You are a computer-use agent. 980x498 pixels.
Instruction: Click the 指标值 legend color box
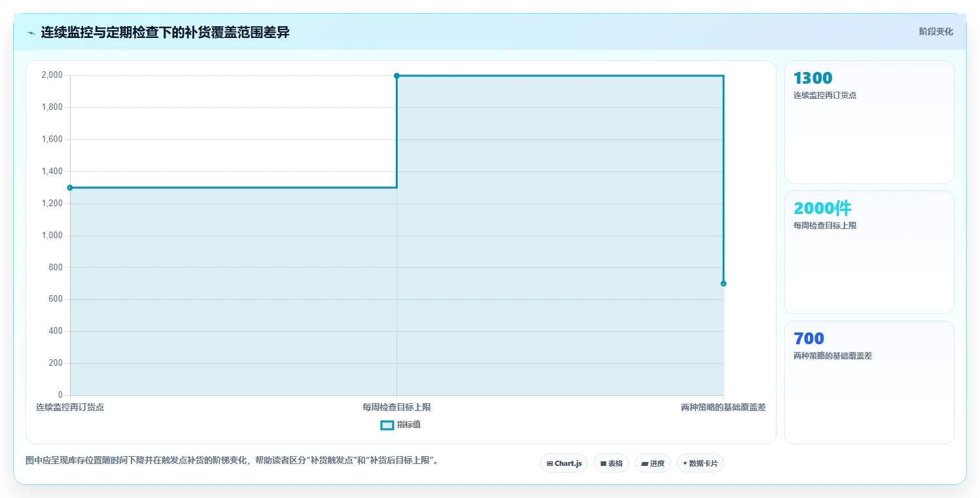tap(387, 425)
